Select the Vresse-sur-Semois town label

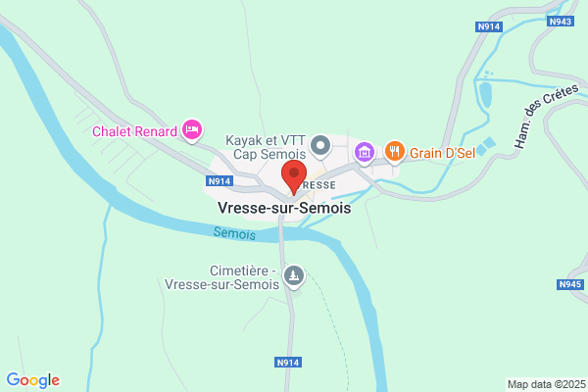pyautogui.click(x=284, y=208)
